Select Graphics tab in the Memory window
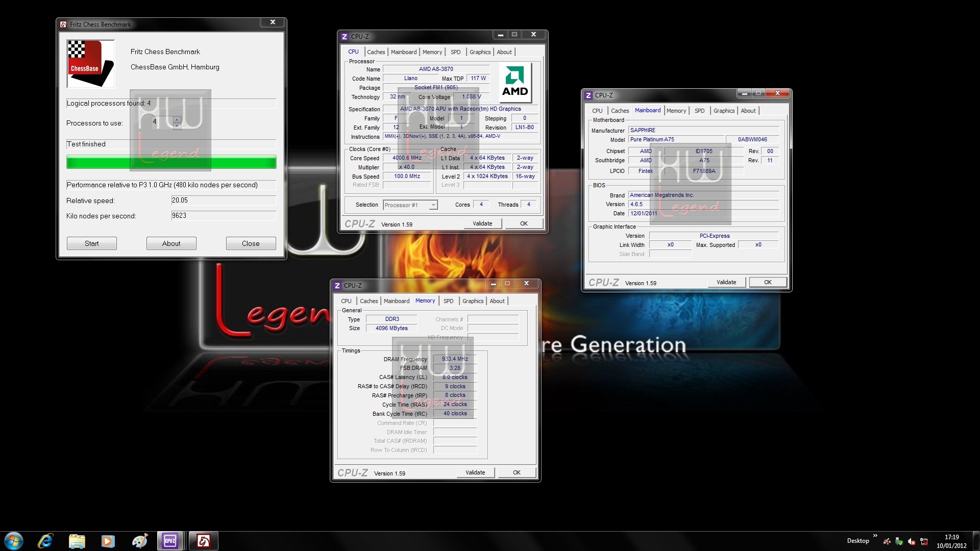980x551 pixels. click(x=473, y=301)
